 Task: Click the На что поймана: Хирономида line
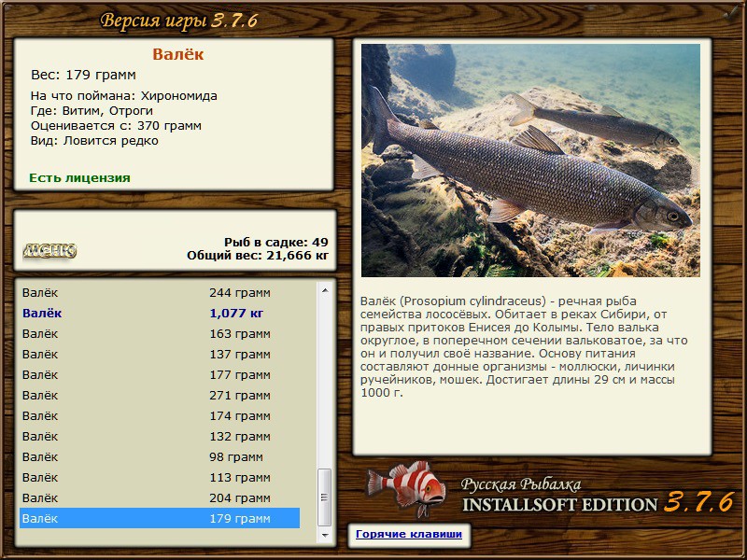coord(124,96)
